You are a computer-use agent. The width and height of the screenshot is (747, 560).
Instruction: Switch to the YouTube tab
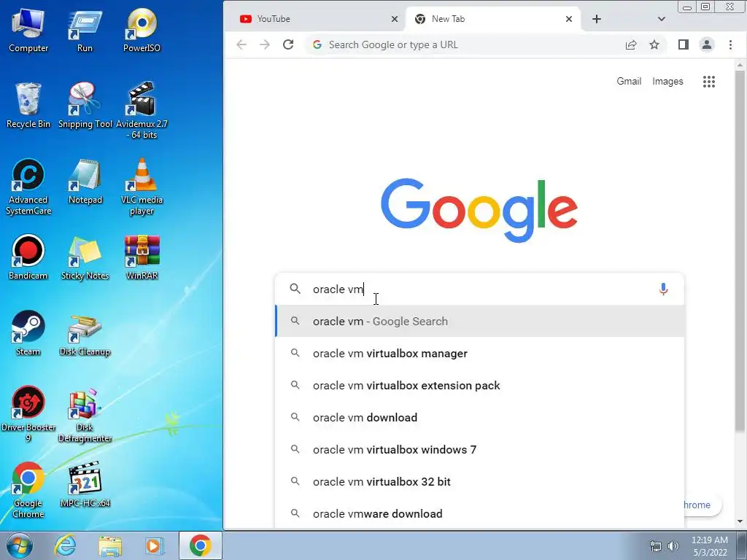[x=314, y=19]
